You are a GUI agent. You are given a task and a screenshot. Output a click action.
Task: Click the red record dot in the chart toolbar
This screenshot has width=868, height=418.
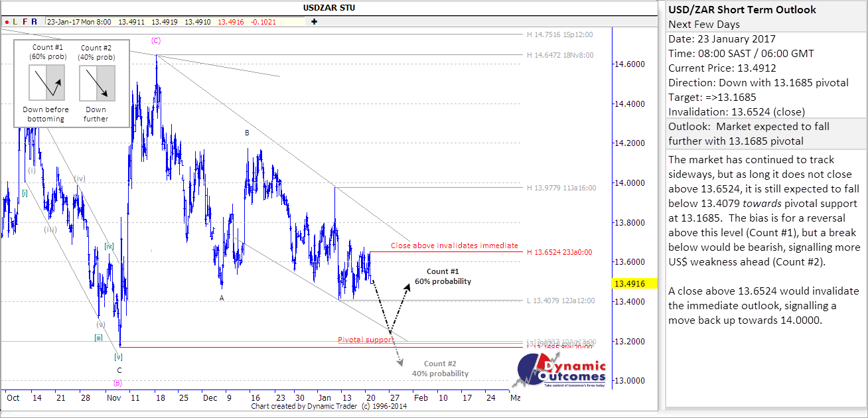click(6, 22)
